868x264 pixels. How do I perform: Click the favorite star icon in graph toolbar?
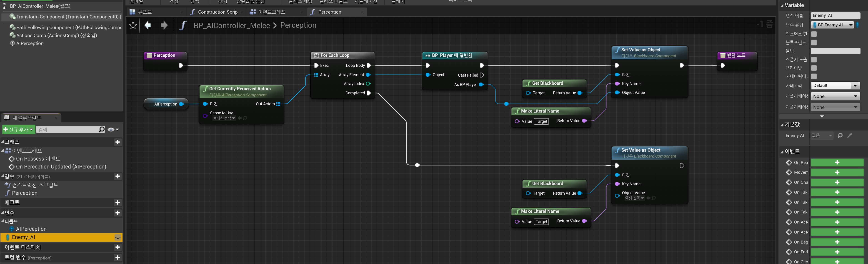pyautogui.click(x=133, y=25)
